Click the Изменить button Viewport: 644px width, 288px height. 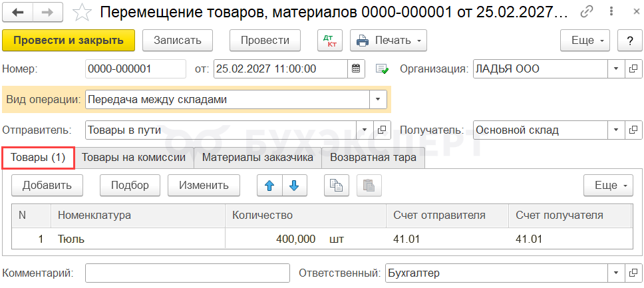204,186
